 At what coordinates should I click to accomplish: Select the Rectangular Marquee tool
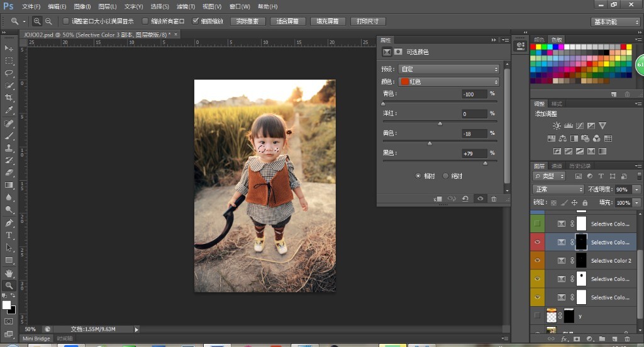(x=9, y=61)
